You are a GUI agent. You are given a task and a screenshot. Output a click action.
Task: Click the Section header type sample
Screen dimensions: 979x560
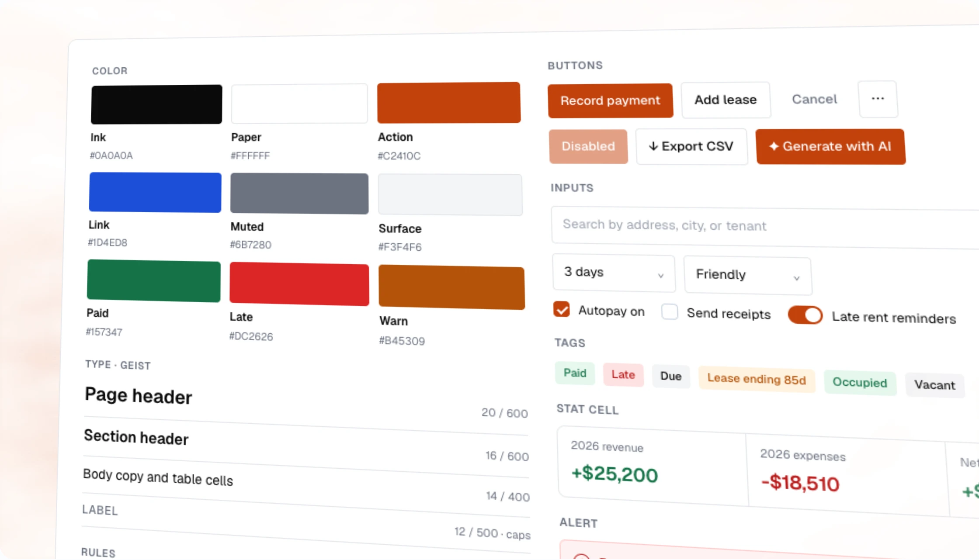click(x=136, y=437)
